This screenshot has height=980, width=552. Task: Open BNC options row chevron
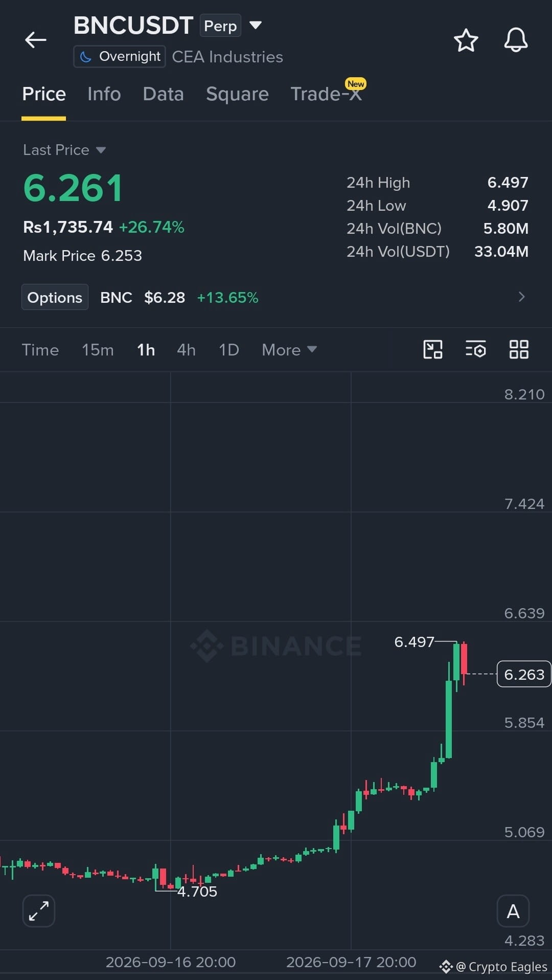click(x=521, y=297)
